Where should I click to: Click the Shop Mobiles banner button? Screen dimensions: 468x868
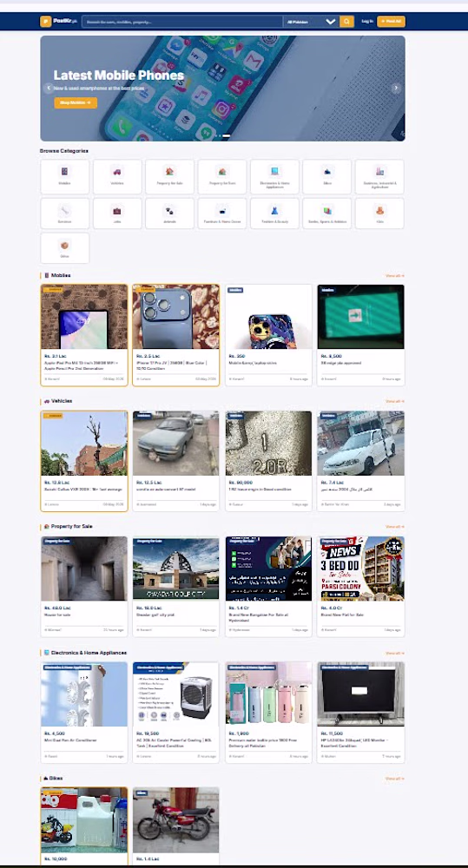[x=76, y=103]
